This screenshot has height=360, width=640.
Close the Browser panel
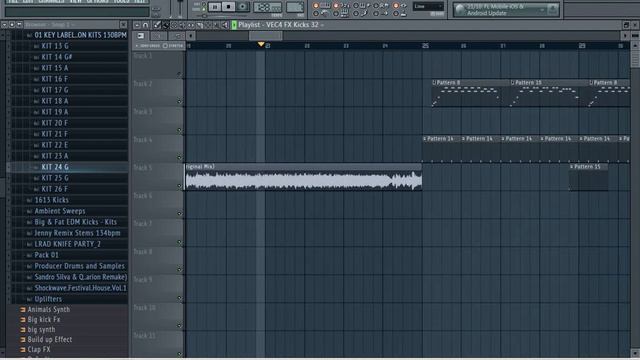[x=123, y=25]
